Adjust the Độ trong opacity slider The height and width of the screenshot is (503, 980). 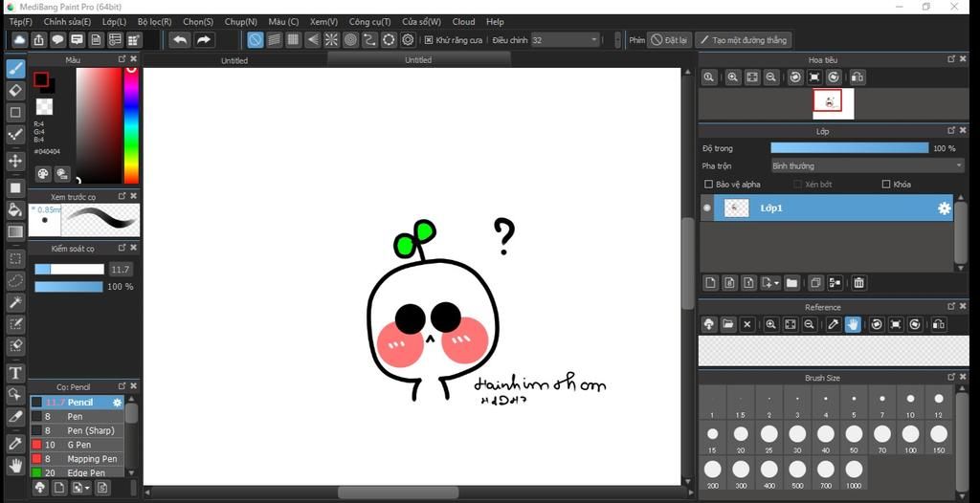(x=850, y=148)
